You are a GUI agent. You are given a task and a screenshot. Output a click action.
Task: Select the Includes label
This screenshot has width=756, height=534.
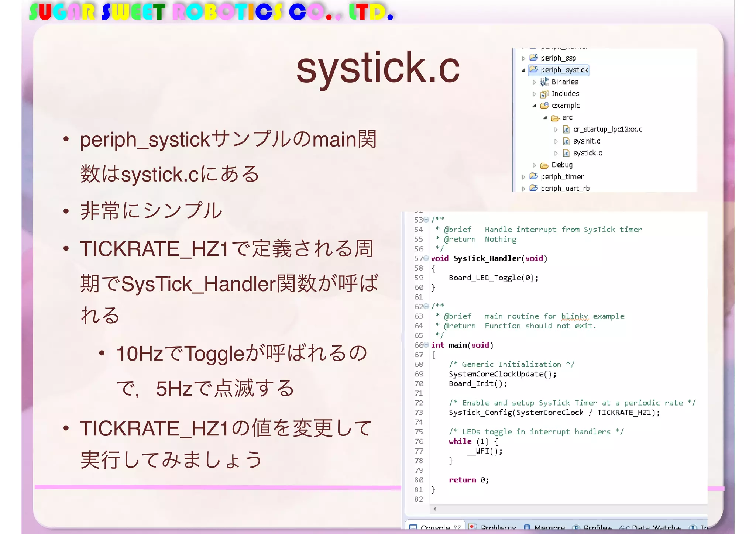565,93
